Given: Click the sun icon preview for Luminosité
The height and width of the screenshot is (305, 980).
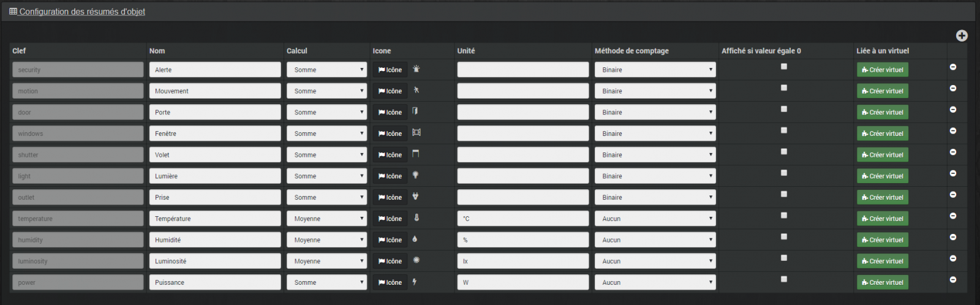Looking at the screenshot, I should [417, 260].
